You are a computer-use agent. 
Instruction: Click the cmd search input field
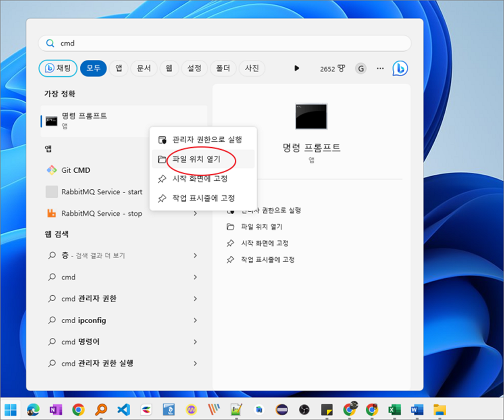pyautogui.click(x=225, y=43)
